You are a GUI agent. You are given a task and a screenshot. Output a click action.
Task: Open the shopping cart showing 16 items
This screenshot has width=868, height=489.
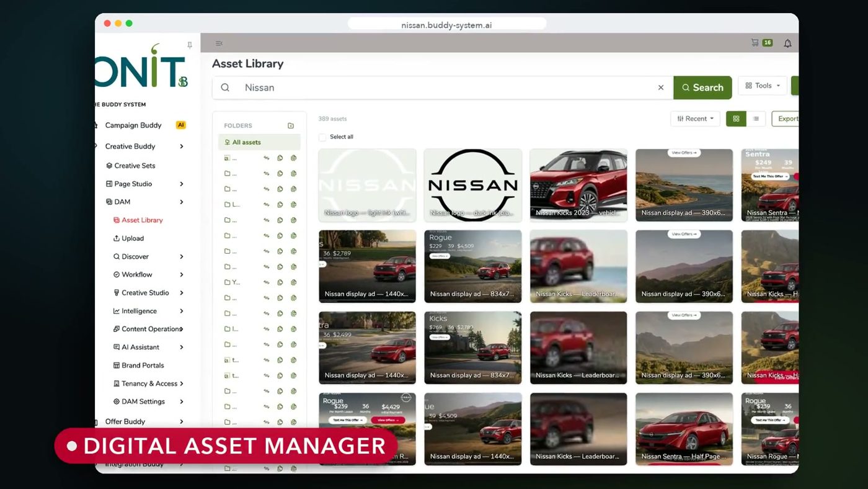pos(761,43)
